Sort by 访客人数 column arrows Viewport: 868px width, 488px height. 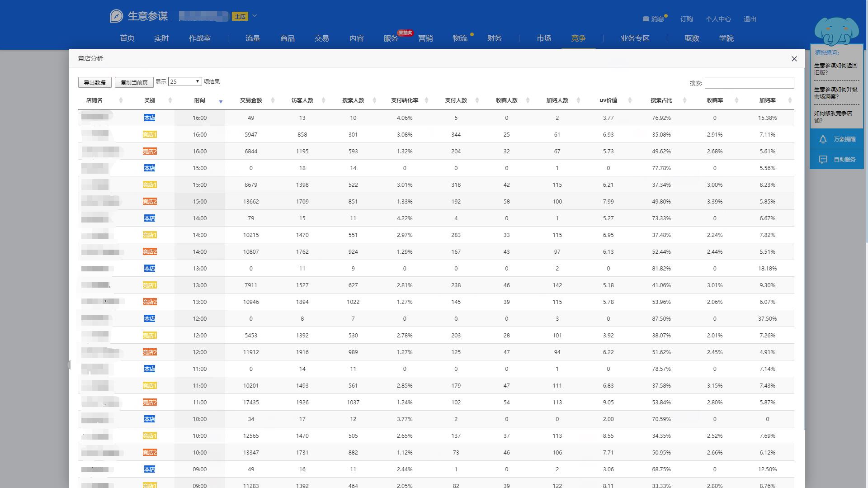323,100
